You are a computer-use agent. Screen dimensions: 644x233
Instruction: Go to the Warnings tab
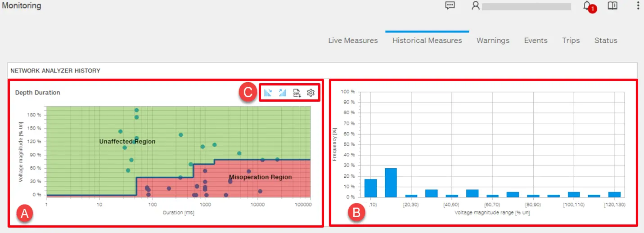493,40
